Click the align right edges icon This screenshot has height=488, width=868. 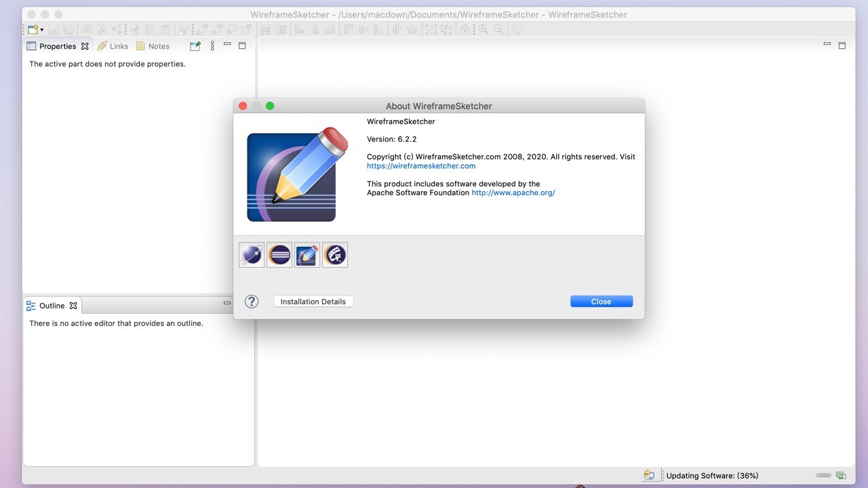point(330,29)
